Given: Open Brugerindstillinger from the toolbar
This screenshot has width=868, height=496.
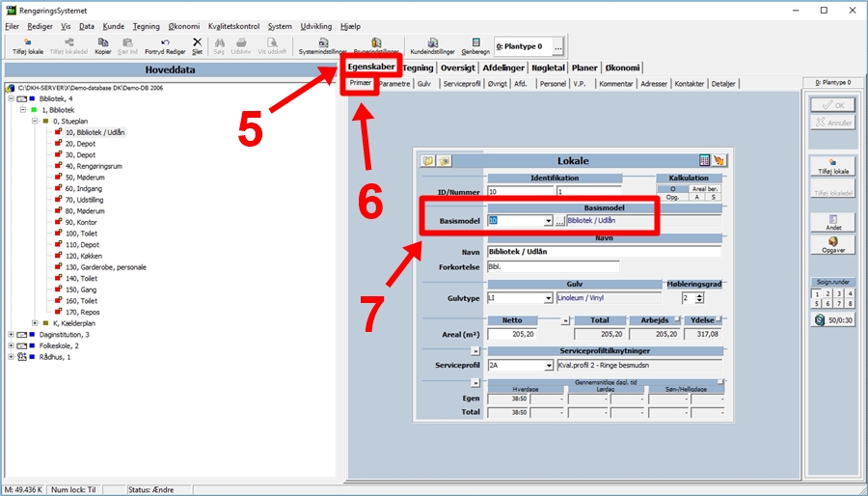Looking at the screenshot, I should pyautogui.click(x=376, y=46).
